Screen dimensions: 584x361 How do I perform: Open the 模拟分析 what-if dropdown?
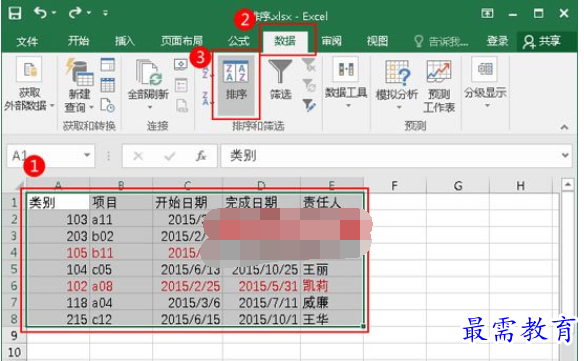point(397,85)
